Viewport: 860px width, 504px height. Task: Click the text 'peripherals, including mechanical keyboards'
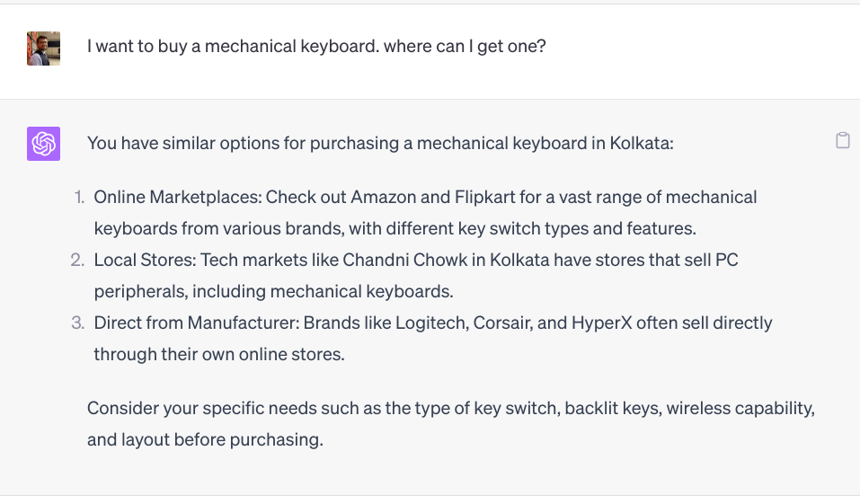(273, 291)
